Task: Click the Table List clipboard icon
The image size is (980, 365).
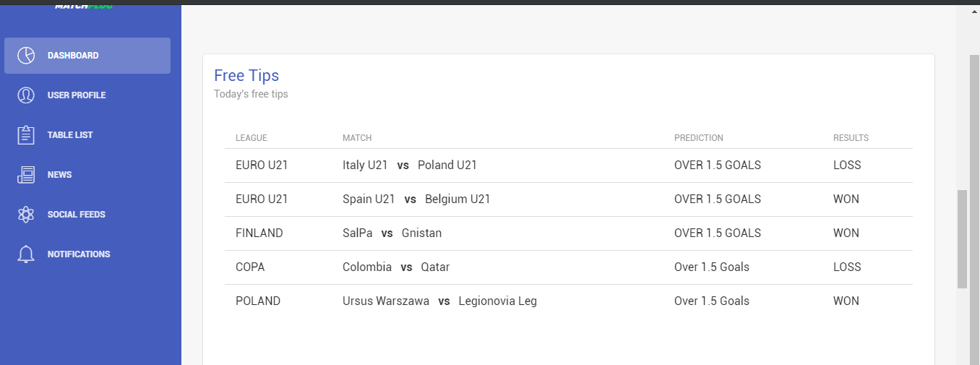Action: [26, 135]
